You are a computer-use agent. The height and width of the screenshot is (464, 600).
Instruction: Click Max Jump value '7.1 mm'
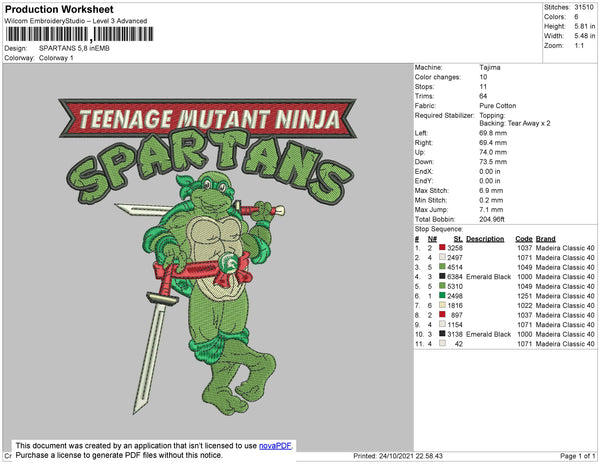click(491, 210)
